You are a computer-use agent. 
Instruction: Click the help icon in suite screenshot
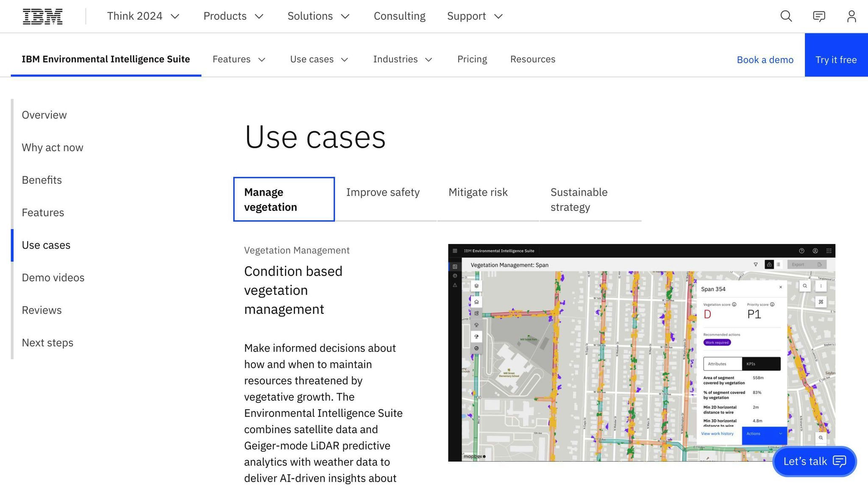[801, 251]
